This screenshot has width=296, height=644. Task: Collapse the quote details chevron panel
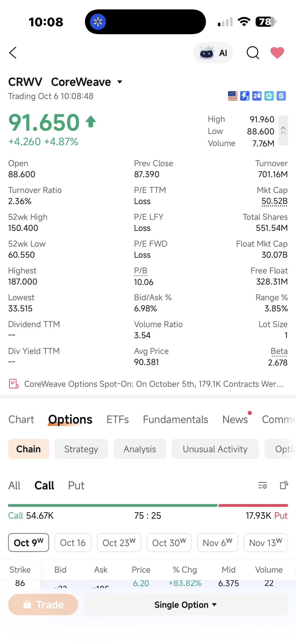pos(283,130)
